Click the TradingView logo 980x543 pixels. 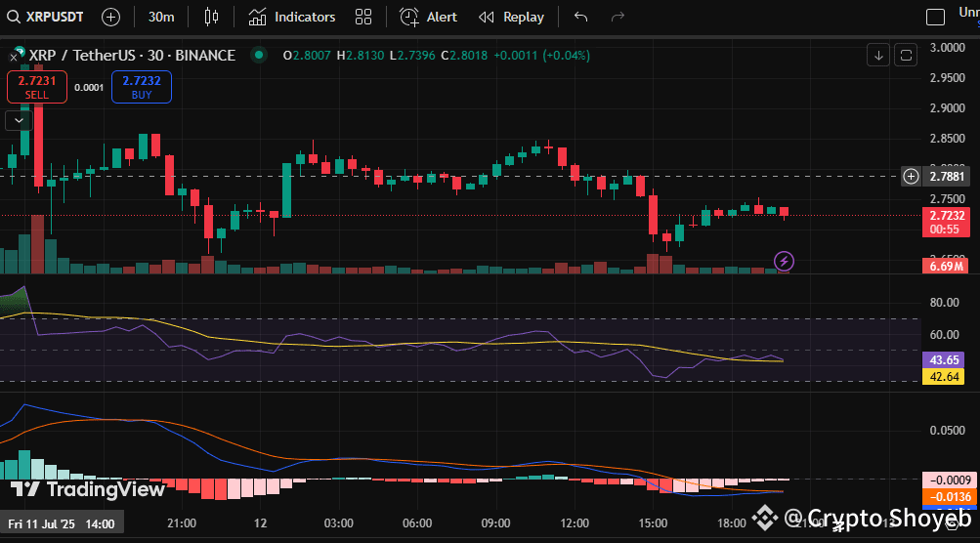click(88, 489)
